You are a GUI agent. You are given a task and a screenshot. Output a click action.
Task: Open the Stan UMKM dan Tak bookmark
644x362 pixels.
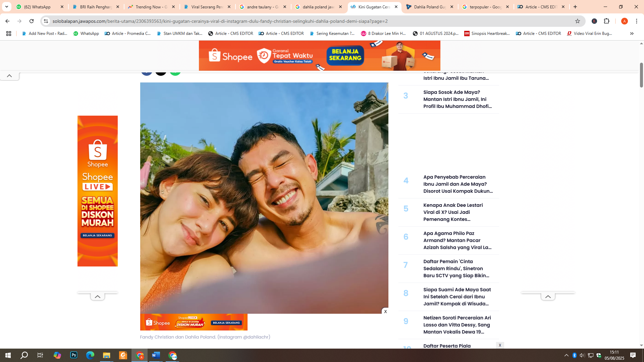pos(180,34)
